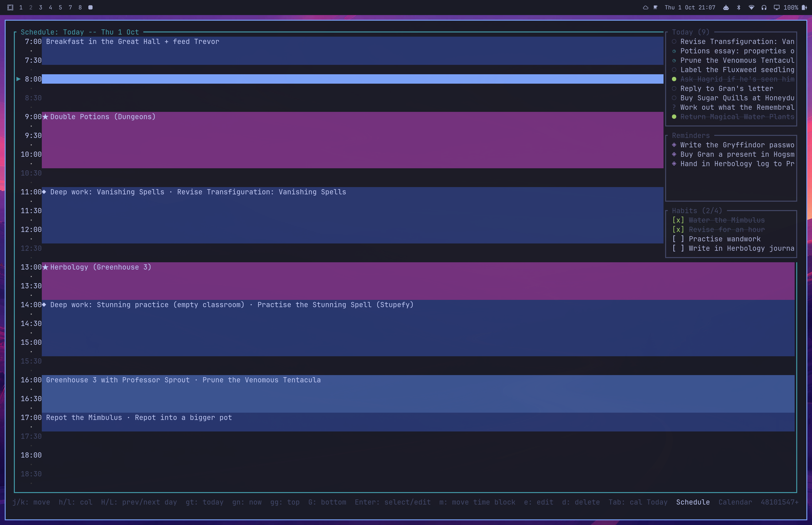812x525 pixels.
Task: Switch to the Today tab in the footer
Action: [657, 502]
